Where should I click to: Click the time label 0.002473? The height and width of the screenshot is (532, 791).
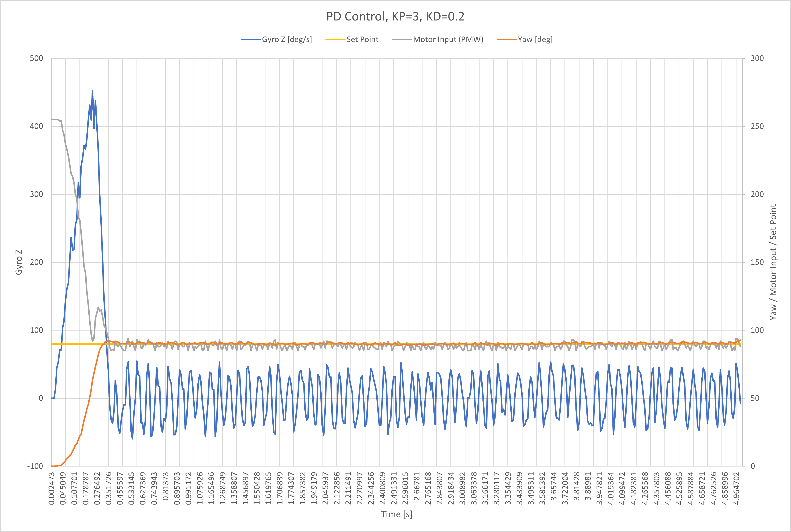(x=51, y=488)
